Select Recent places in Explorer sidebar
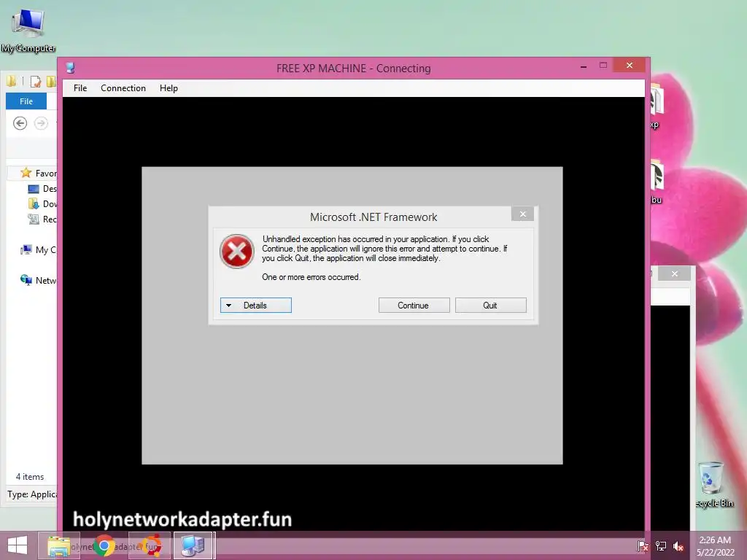This screenshot has width=747, height=560. click(42, 219)
